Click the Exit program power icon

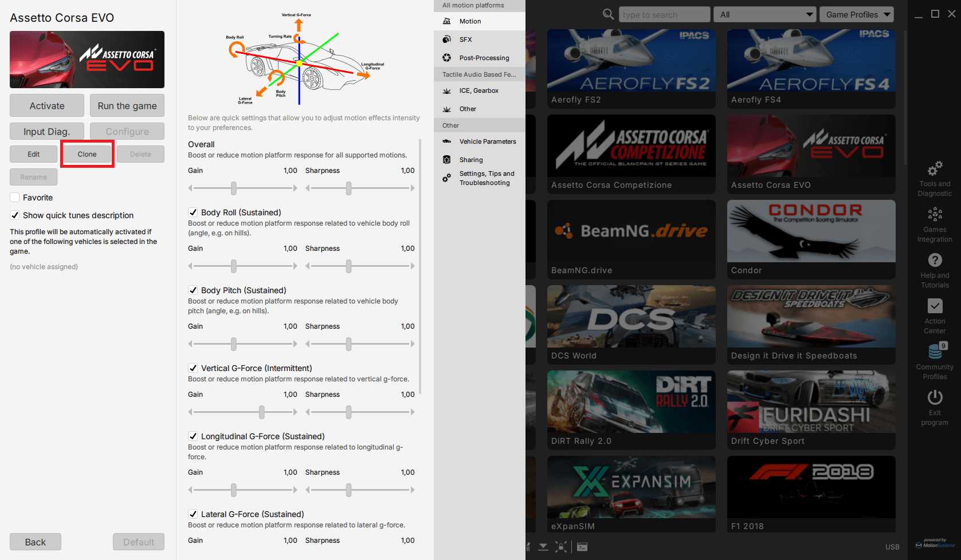[x=935, y=397]
